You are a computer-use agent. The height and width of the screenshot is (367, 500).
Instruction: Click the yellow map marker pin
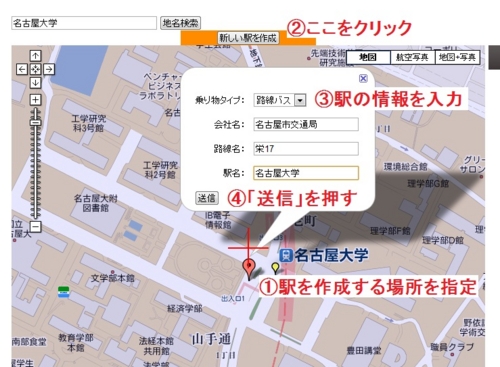pyautogui.click(x=275, y=267)
